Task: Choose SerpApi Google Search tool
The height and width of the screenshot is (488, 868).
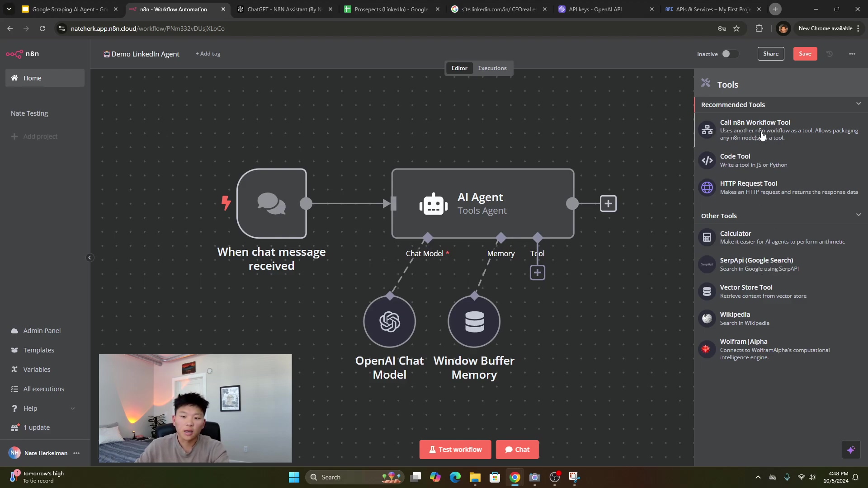Action: [x=781, y=264]
